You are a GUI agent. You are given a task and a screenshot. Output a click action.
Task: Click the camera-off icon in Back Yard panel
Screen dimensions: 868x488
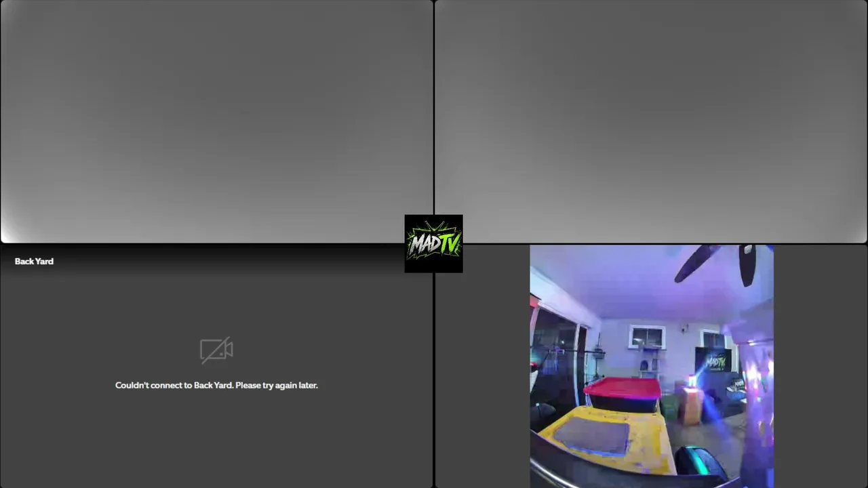[x=216, y=350]
